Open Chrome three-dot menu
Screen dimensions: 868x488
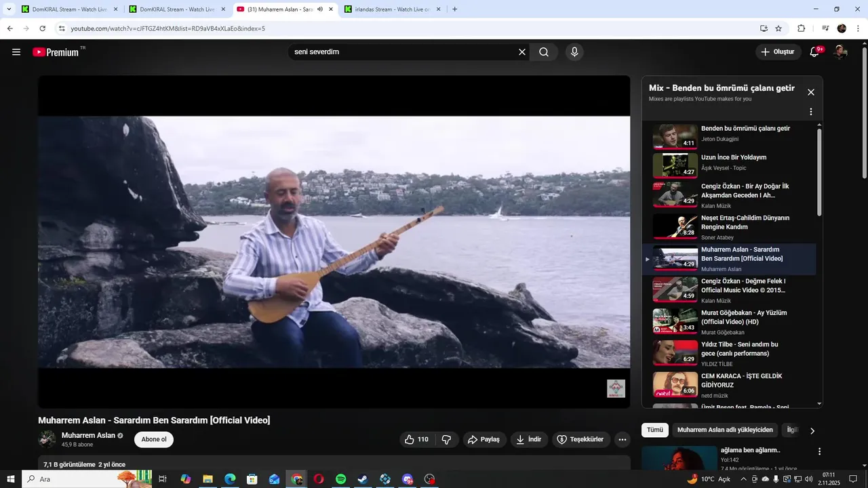pyautogui.click(x=858, y=28)
